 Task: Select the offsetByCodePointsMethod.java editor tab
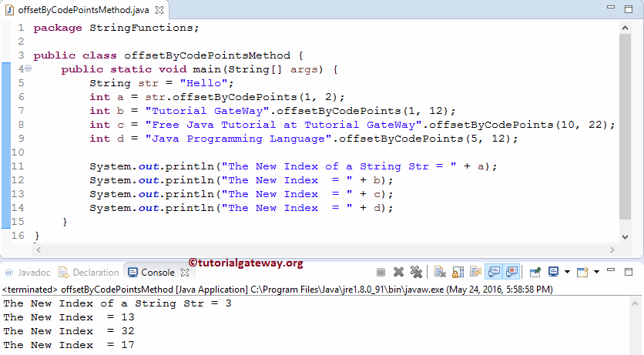click(83, 10)
